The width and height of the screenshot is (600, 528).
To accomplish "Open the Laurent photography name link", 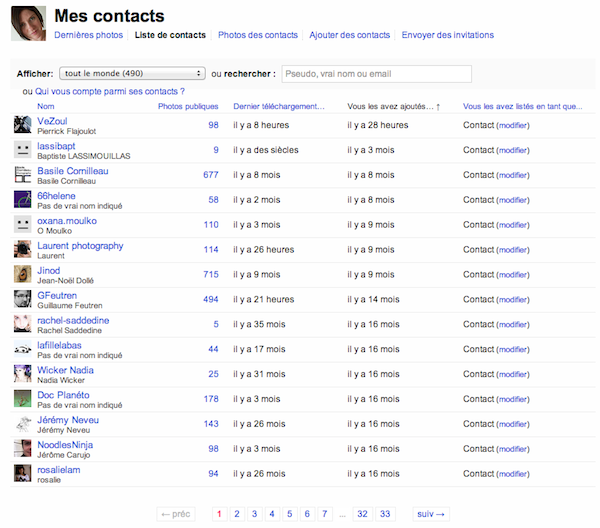I will (x=80, y=246).
